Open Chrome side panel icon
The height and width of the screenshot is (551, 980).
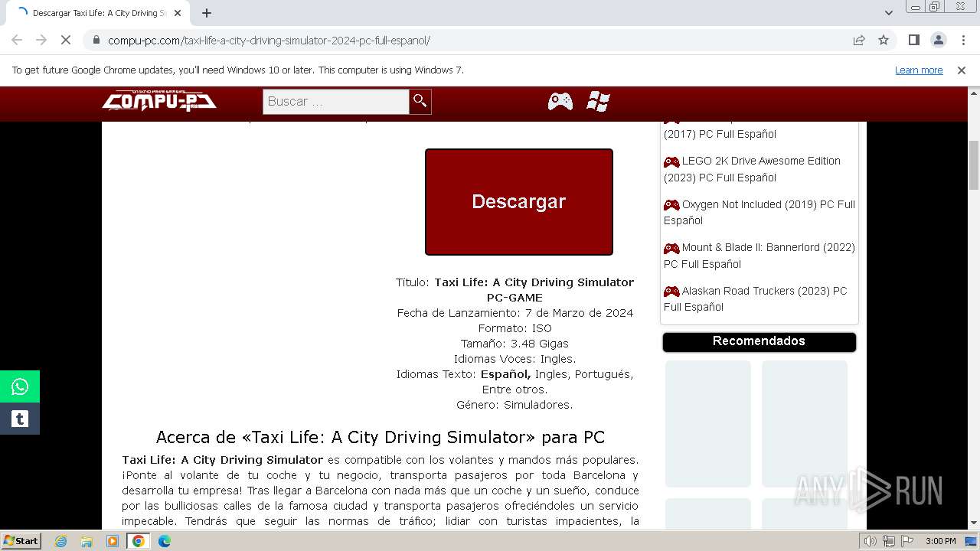coord(913,40)
